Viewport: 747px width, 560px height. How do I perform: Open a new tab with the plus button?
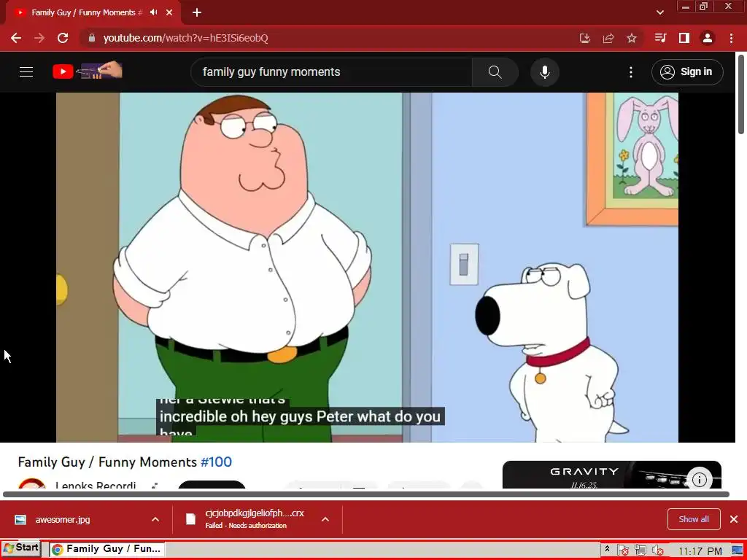click(197, 12)
